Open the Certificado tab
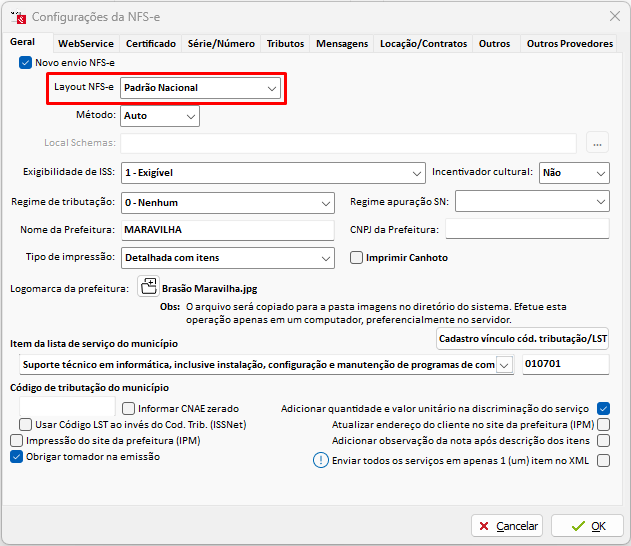This screenshot has width=631, height=546. tap(151, 44)
